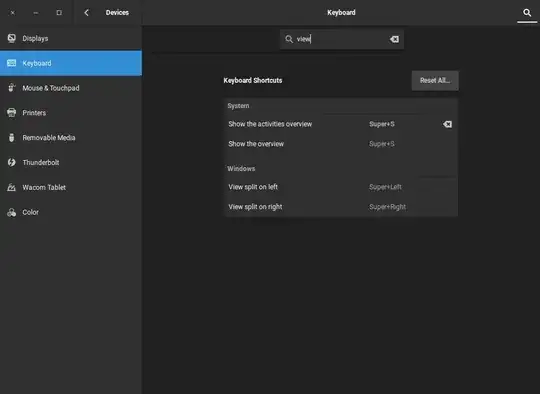Open Thunderbolt settings

[71, 162]
